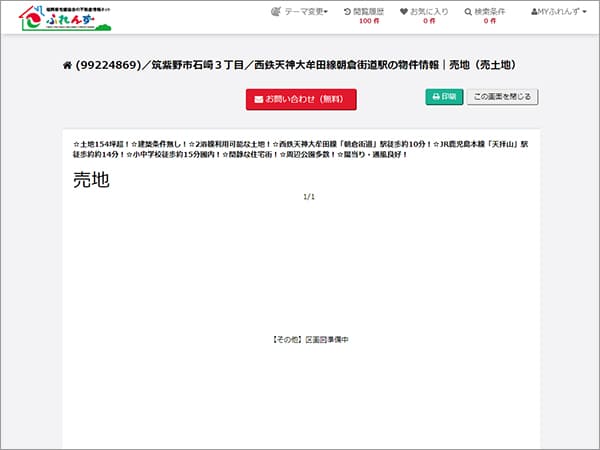Image resolution: width=600 pixels, height=450 pixels.
Task: Click the 100 件 history count
Action: tap(369, 21)
